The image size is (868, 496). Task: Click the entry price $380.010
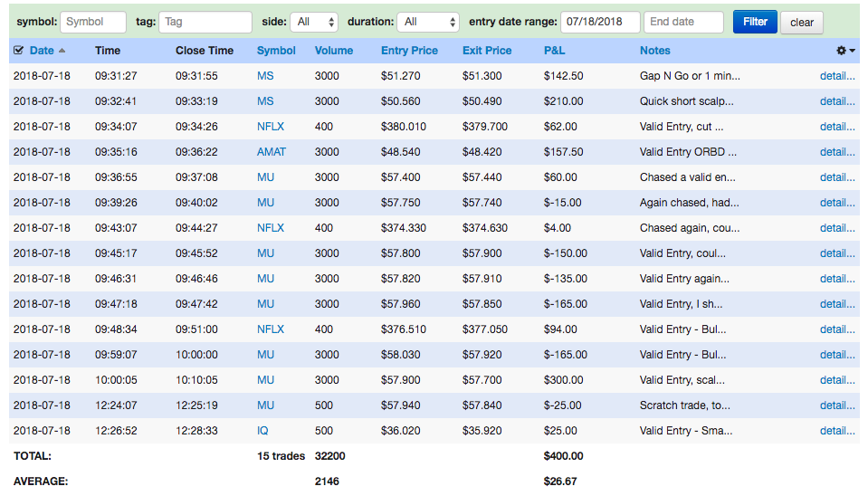click(404, 127)
